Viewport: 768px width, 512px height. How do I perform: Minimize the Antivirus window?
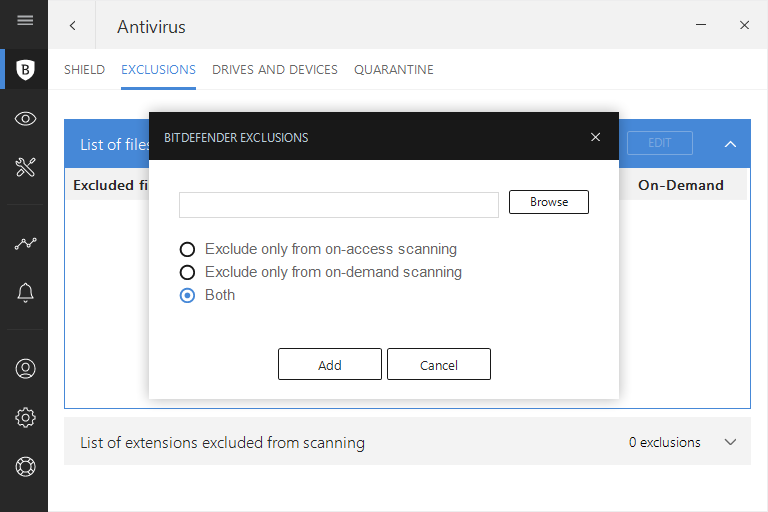tap(701, 24)
